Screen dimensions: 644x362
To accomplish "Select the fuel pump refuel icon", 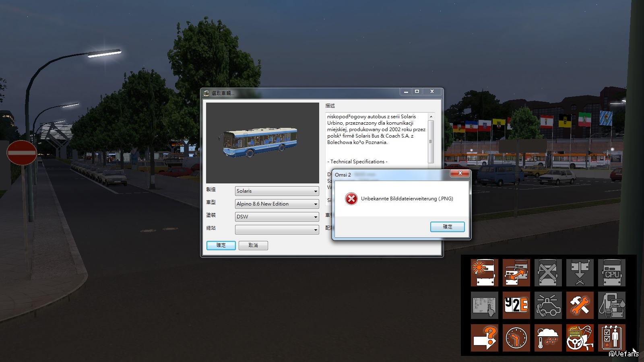I will pos(612,305).
